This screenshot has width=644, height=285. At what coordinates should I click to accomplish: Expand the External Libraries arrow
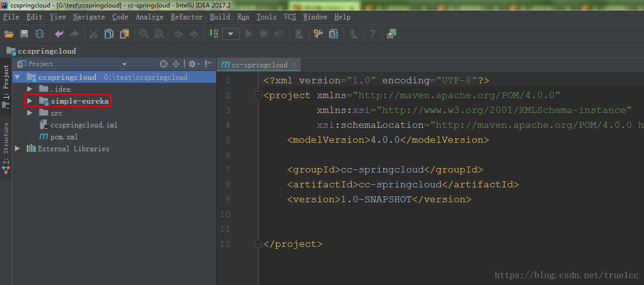coord(17,149)
